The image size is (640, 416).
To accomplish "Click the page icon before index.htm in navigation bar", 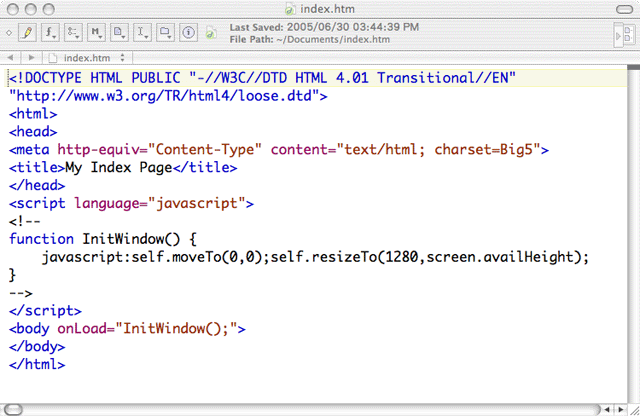I will pos(53,58).
